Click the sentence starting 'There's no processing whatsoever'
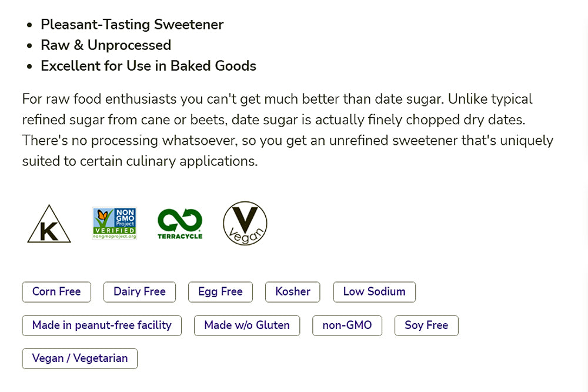Image resolution: width=588 pixels, height=392 pixels. pos(288,141)
